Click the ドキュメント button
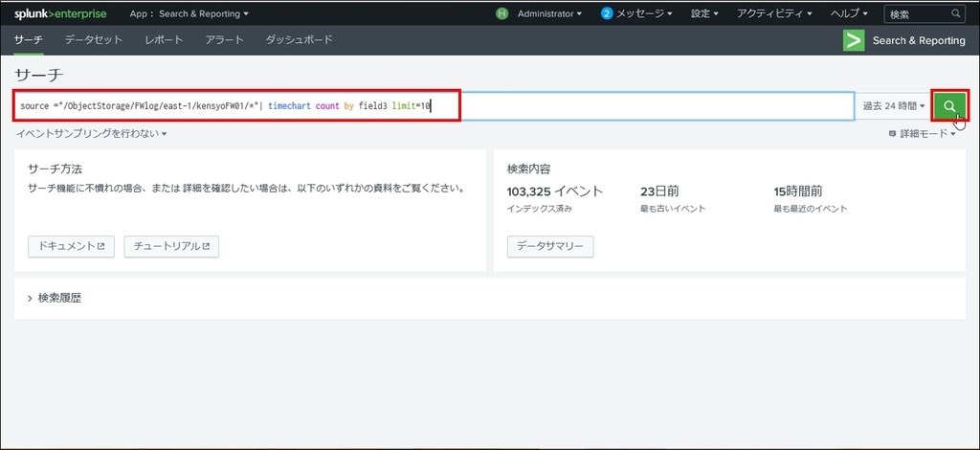980x450 pixels. pos(71,246)
